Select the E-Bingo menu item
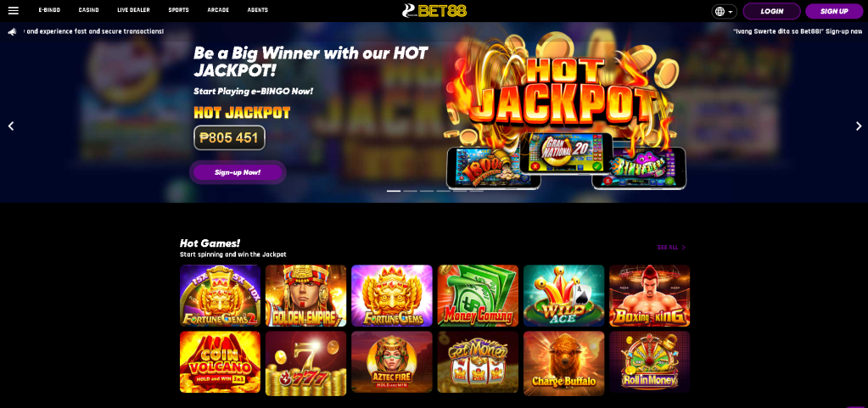This screenshot has width=868, height=408. coord(49,10)
